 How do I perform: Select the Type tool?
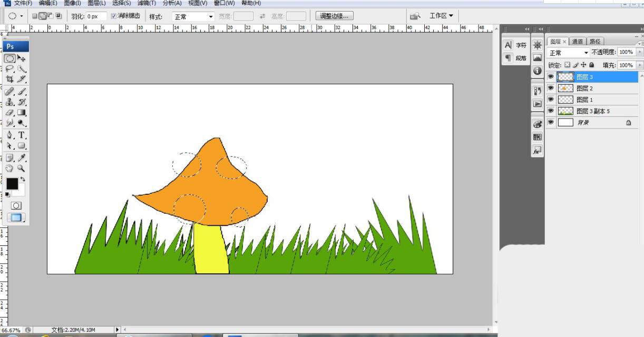click(x=22, y=135)
